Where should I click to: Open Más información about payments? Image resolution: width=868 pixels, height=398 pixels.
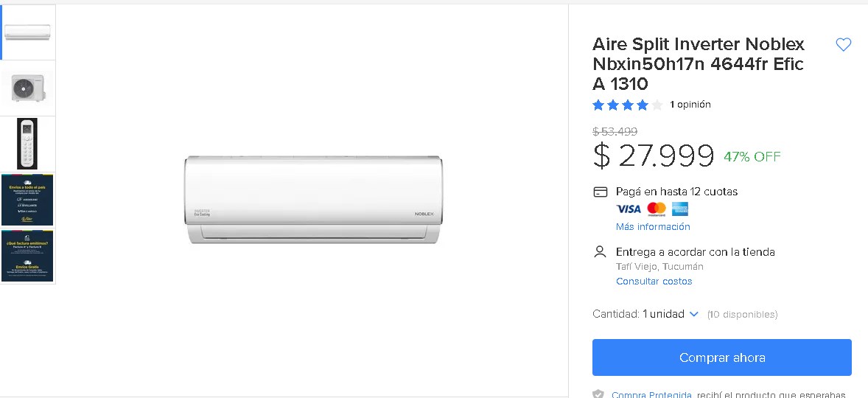pyautogui.click(x=653, y=226)
